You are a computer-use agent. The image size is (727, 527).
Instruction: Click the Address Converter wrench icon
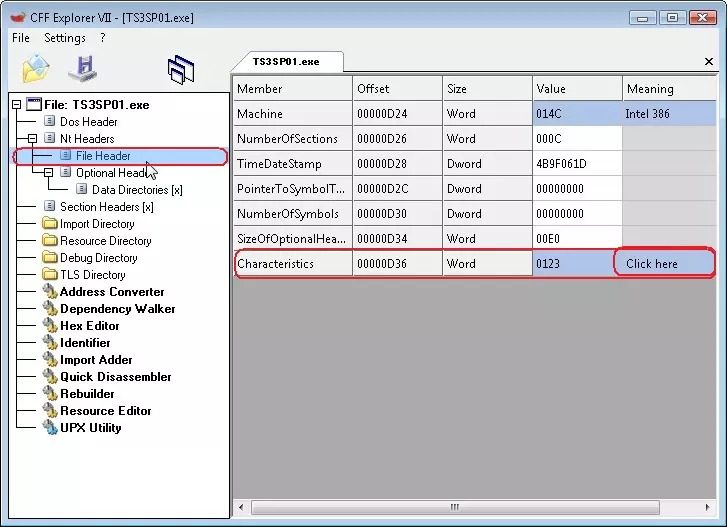pos(50,292)
